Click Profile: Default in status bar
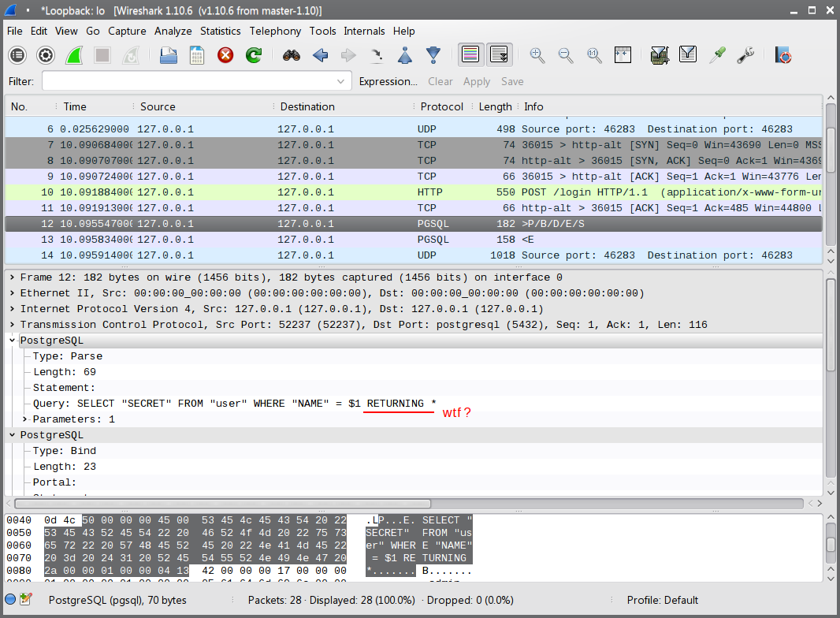This screenshot has height=618, width=840. coord(662,600)
